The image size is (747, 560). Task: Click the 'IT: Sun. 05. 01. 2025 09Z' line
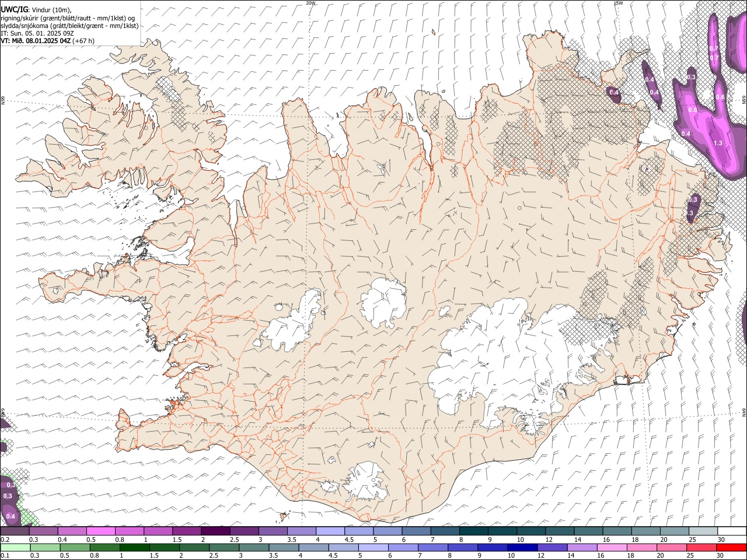tap(37, 33)
